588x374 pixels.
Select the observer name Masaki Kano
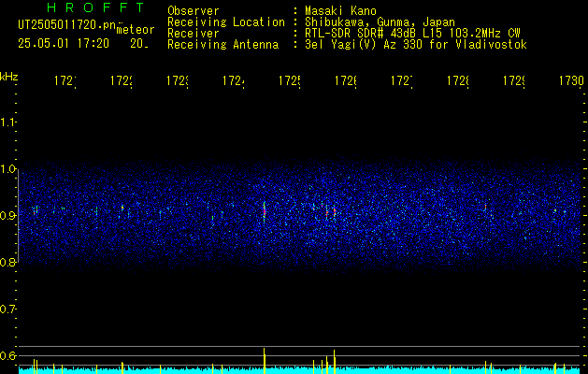(x=340, y=11)
